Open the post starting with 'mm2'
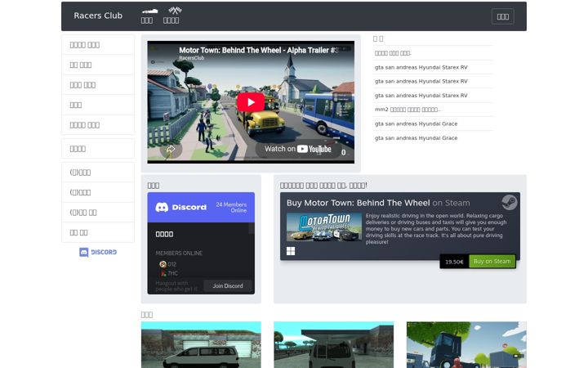This screenshot has height=368, width=588. click(x=408, y=110)
